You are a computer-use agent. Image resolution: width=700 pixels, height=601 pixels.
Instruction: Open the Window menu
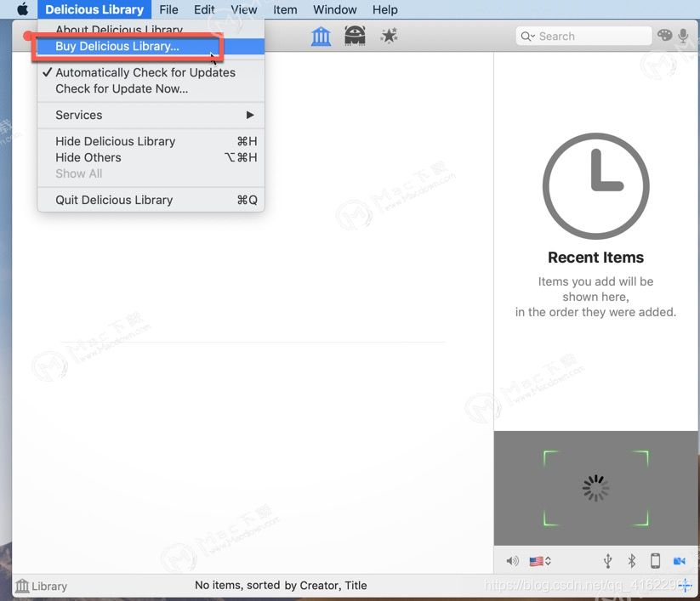click(335, 9)
